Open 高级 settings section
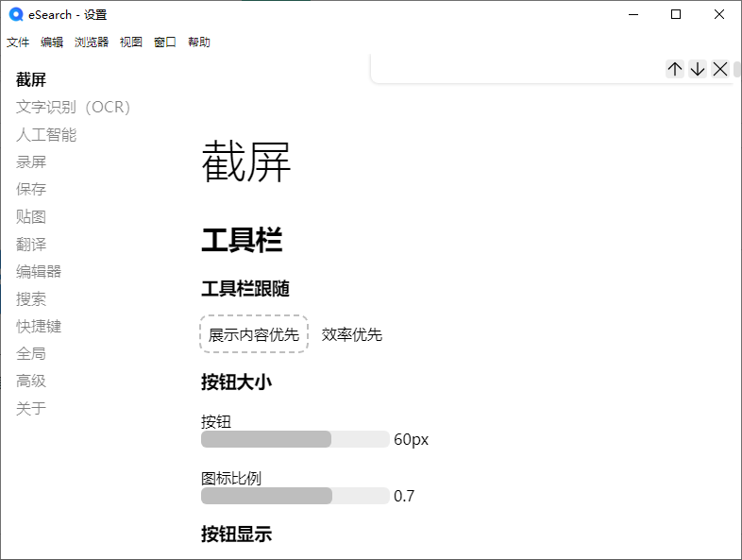Image resolution: width=742 pixels, height=560 pixels. (31, 381)
